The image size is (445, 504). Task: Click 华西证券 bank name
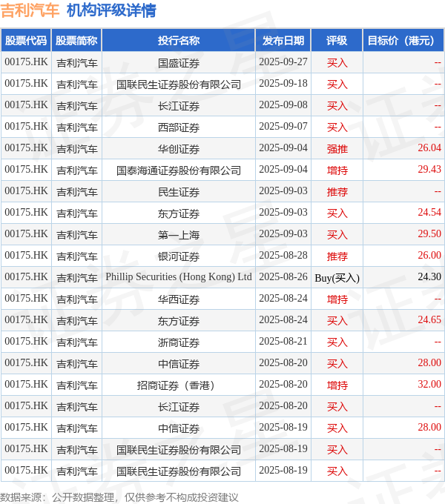179,299
